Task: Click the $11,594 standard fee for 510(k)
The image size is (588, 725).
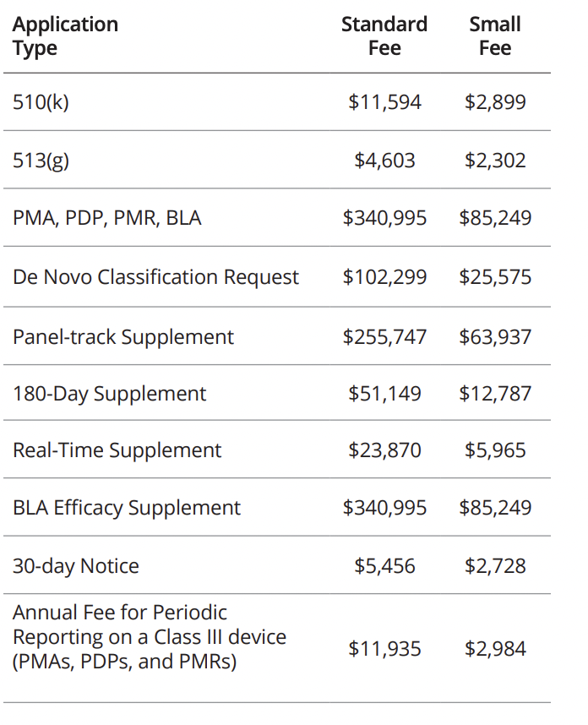Action: tap(384, 102)
